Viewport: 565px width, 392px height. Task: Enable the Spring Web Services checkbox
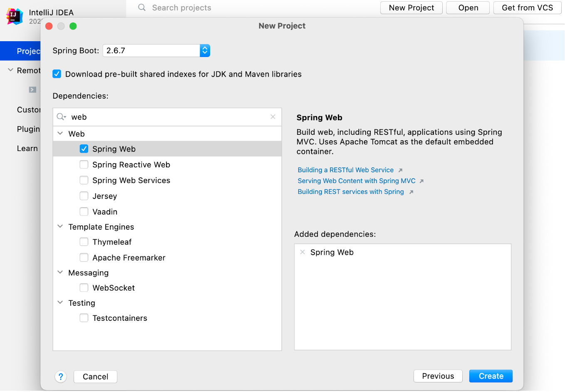click(84, 180)
